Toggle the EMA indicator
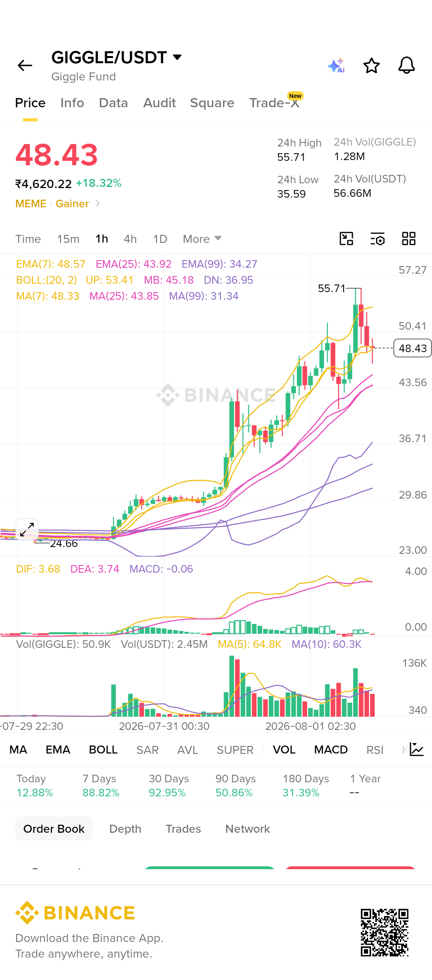 (58, 750)
